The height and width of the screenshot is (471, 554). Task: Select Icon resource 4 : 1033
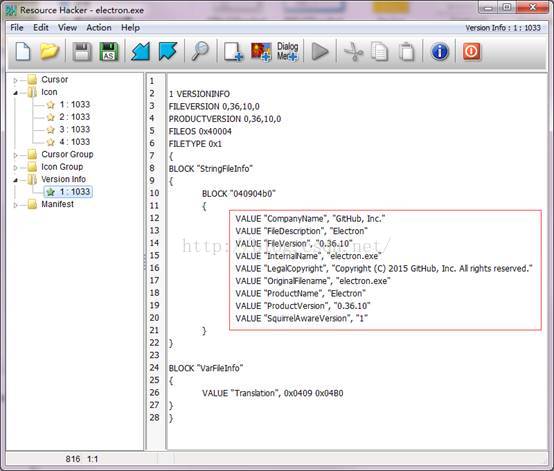click(x=75, y=142)
